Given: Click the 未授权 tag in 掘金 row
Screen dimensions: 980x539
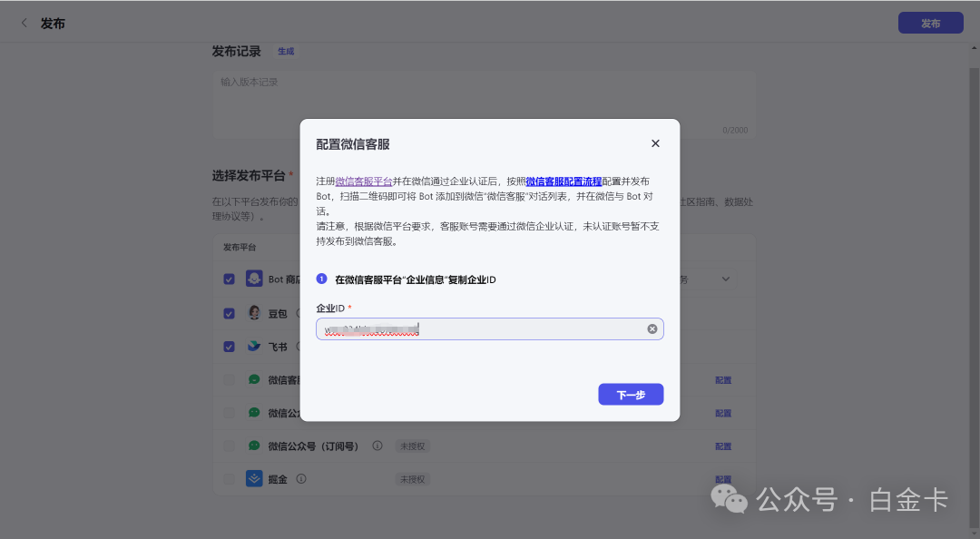Looking at the screenshot, I should pyautogui.click(x=413, y=480).
